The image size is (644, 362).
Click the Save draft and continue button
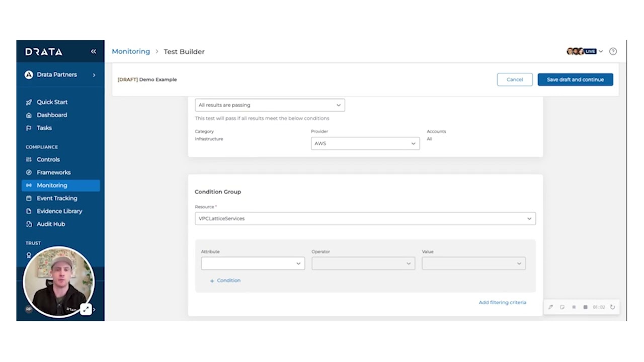tap(575, 79)
